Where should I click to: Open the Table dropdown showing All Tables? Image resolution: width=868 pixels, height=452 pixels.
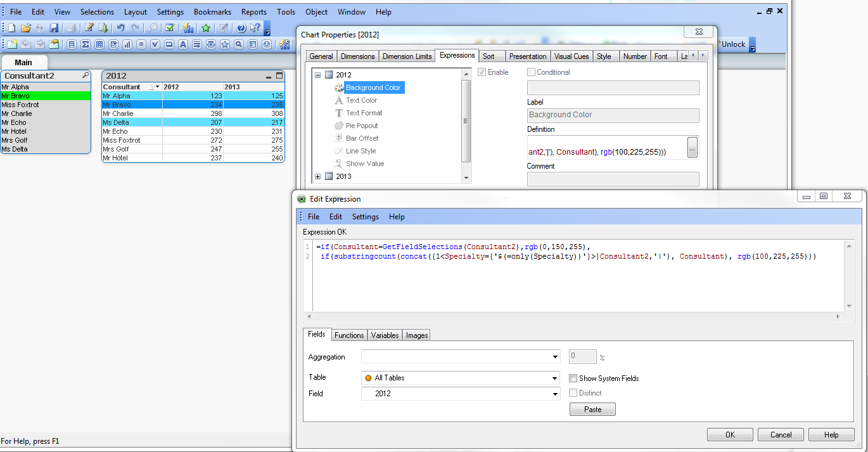[x=555, y=378]
